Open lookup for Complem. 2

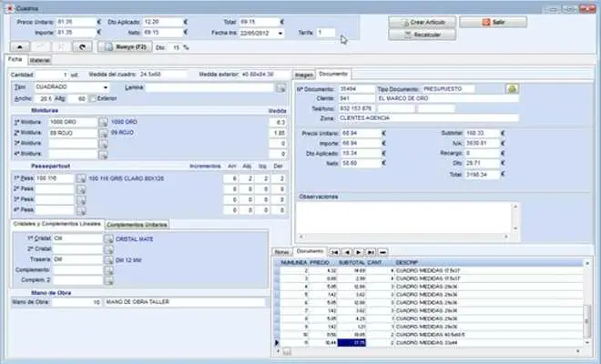coord(109,281)
